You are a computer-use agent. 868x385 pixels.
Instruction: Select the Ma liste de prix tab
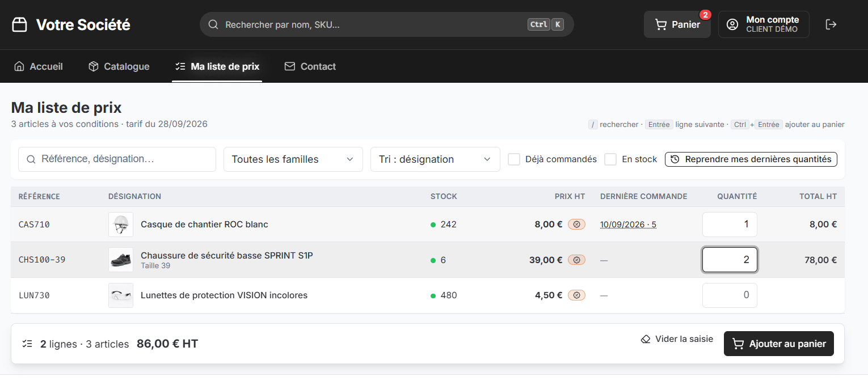tap(217, 66)
